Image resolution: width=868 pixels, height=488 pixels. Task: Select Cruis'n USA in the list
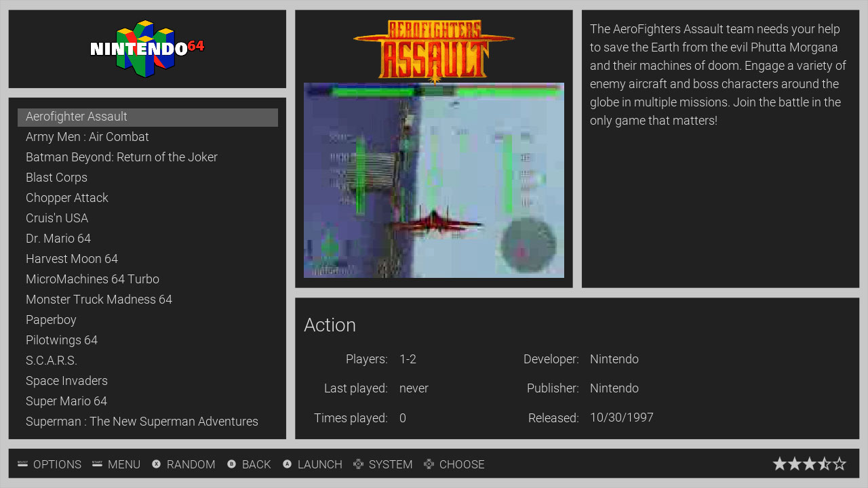[x=148, y=218]
